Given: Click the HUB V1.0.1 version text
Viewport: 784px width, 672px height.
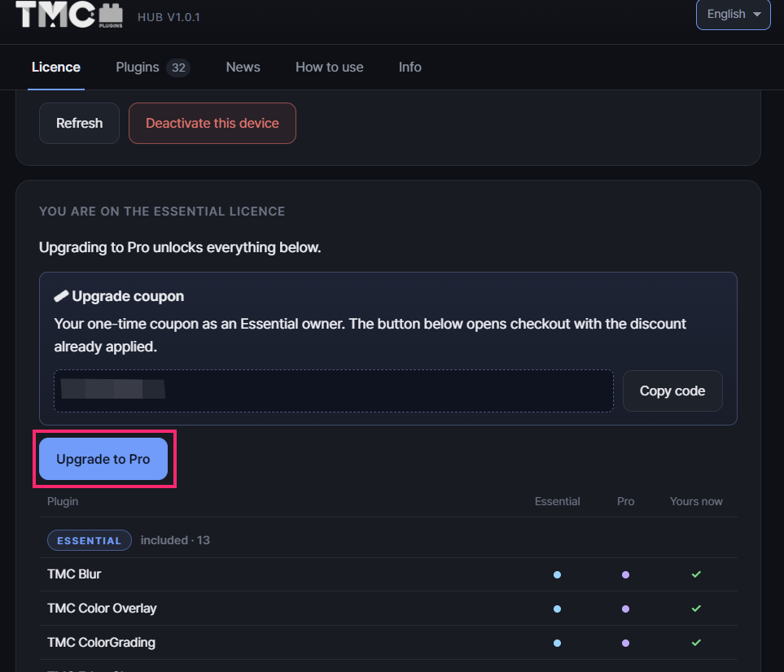Looking at the screenshot, I should [169, 17].
